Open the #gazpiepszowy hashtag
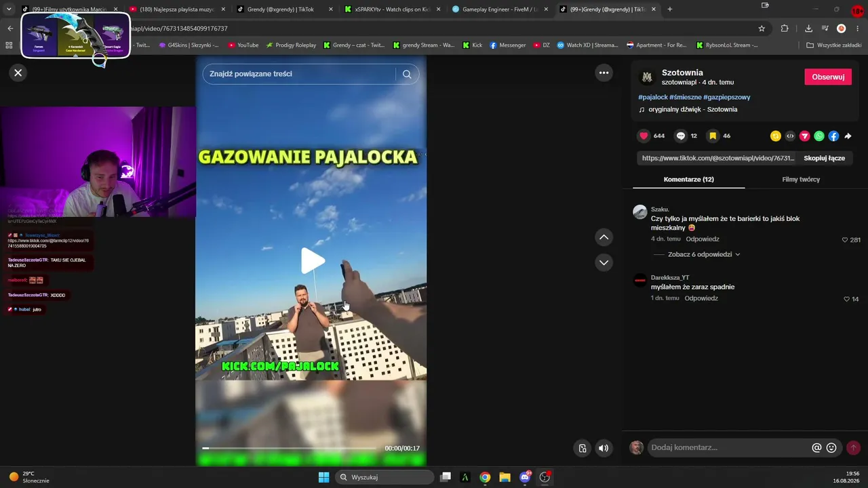Viewport: 868px width, 488px height. 727,97
